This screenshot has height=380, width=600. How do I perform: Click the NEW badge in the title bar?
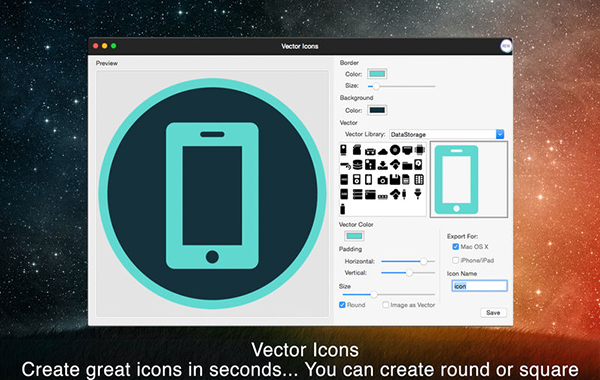tap(506, 46)
